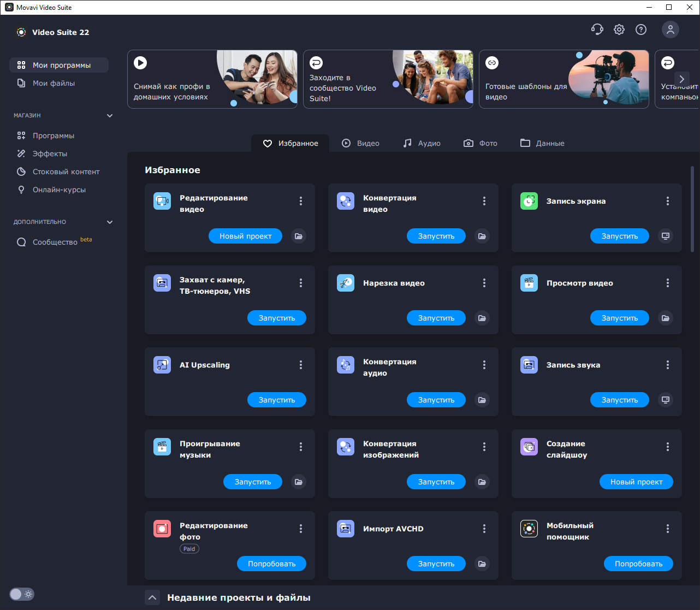
Task: Switch to the Фото tab
Action: 480,143
